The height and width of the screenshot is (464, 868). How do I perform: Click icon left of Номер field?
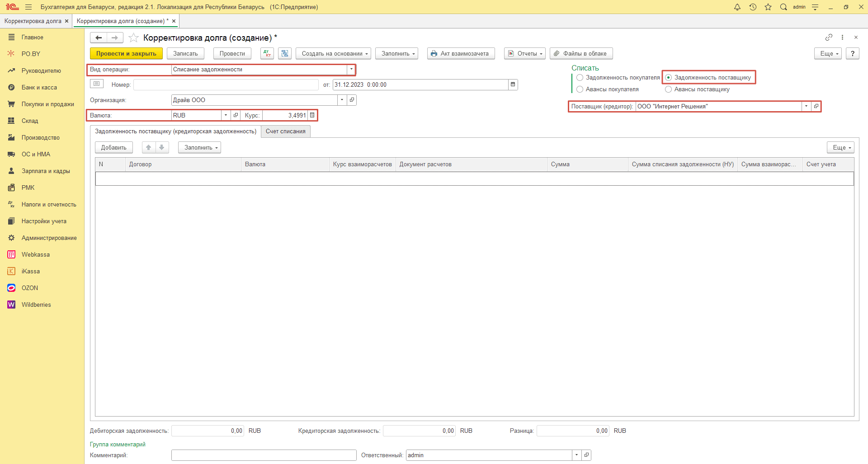(x=97, y=84)
